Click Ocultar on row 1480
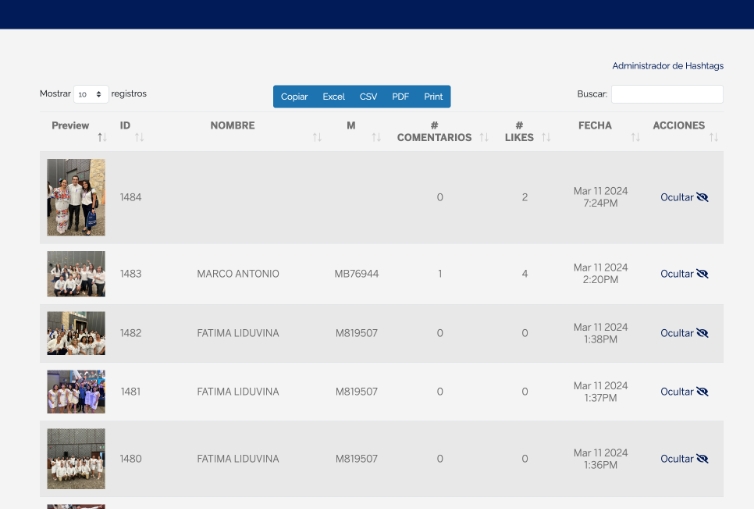Viewport: 754px width, 509px height. (x=684, y=459)
